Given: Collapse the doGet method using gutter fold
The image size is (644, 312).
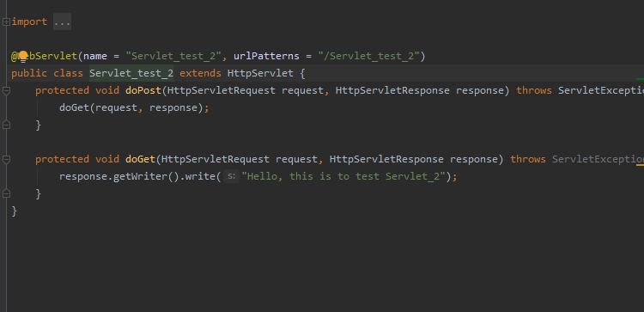Looking at the screenshot, I should pyautogui.click(x=6, y=160).
